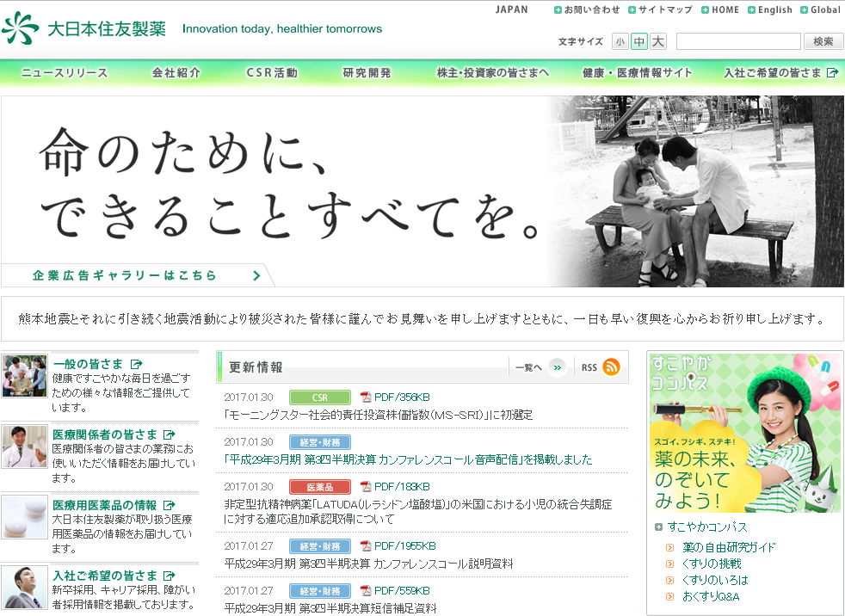Open モーニングスター社会的責任投資株価指数 news item
The width and height of the screenshot is (845, 616).
pos(379,415)
